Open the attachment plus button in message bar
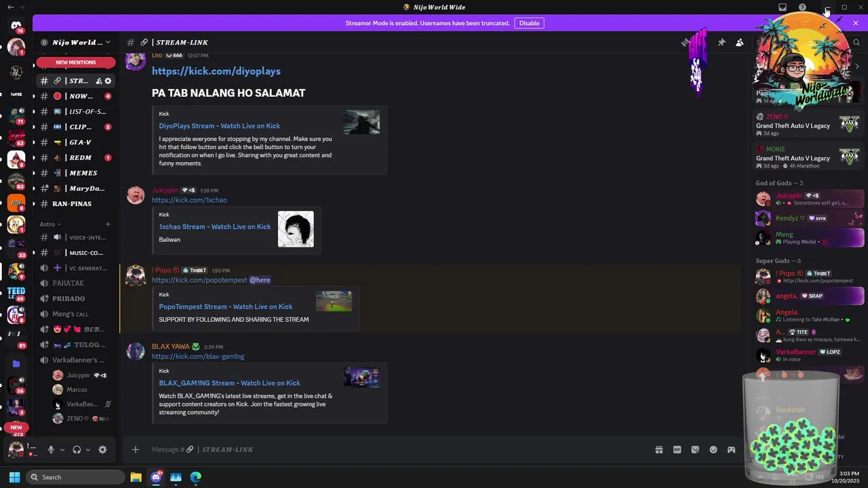The height and width of the screenshot is (488, 868). pos(135,449)
